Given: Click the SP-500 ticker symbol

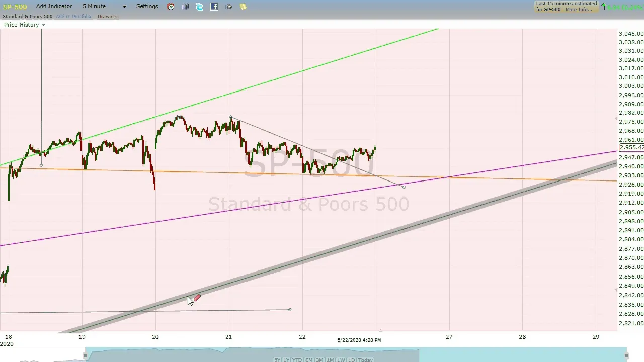Looking at the screenshot, I should [15, 7].
